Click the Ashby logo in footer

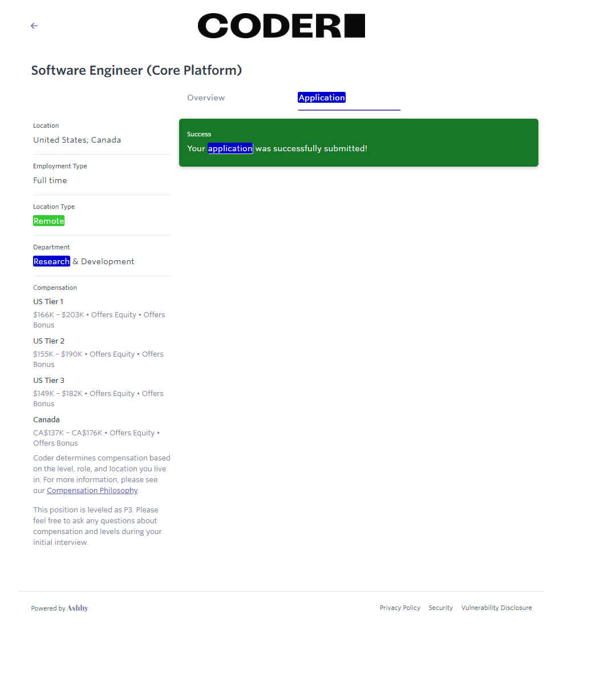pos(78,608)
